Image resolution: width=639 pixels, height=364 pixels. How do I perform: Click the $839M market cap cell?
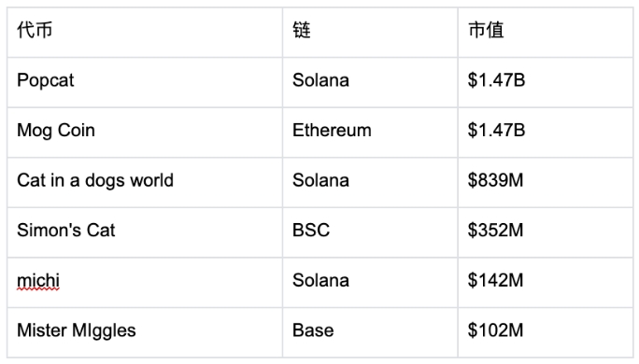click(x=546, y=182)
